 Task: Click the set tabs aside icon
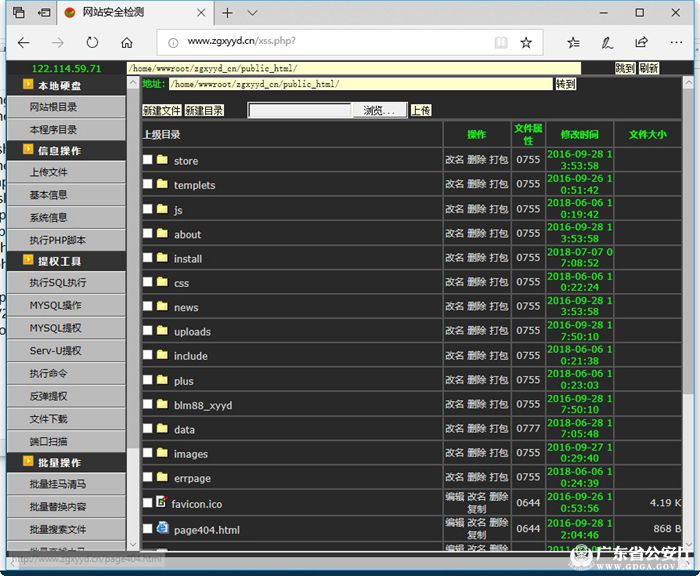44,13
